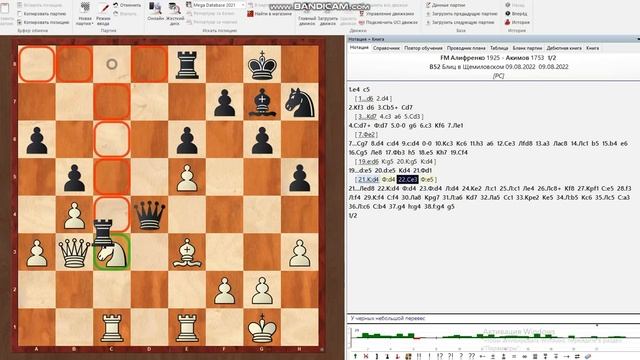Click the white queen on b3
This screenshot has width=640, height=360.
[74, 252]
